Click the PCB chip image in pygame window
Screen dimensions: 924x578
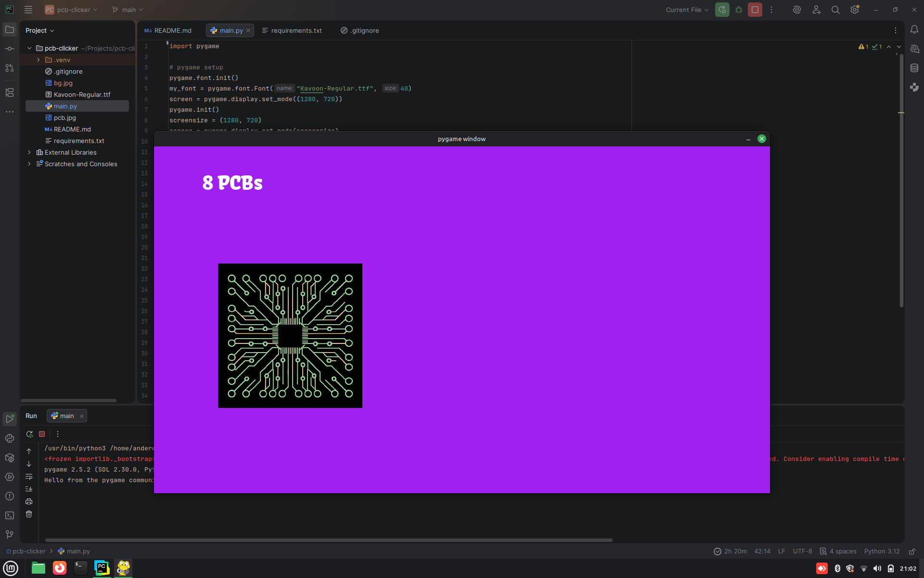click(290, 336)
